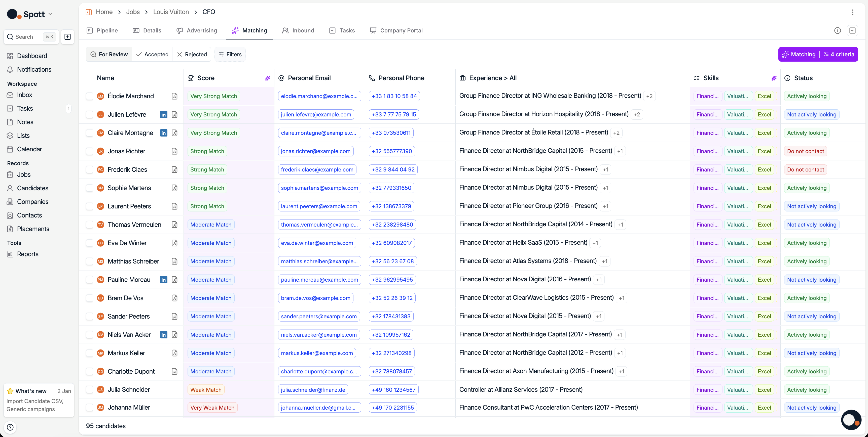Open the chat support bubble
This screenshot has height=437, width=868.
tap(851, 419)
